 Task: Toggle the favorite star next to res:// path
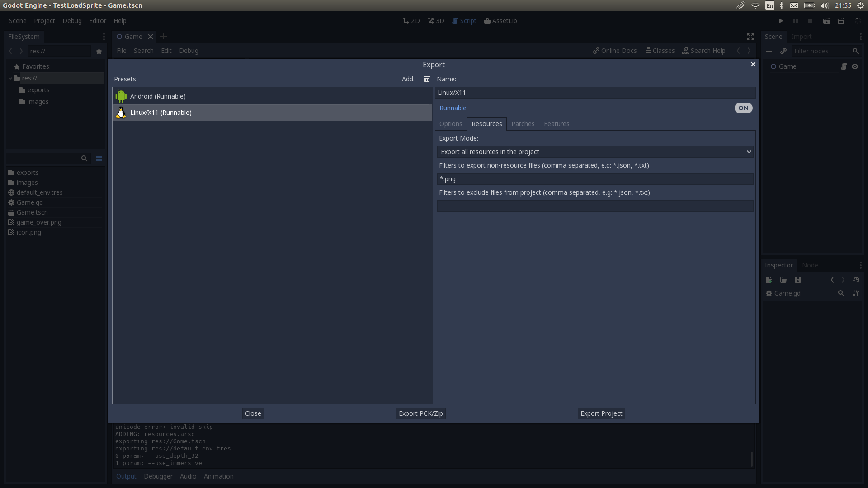[99, 51]
